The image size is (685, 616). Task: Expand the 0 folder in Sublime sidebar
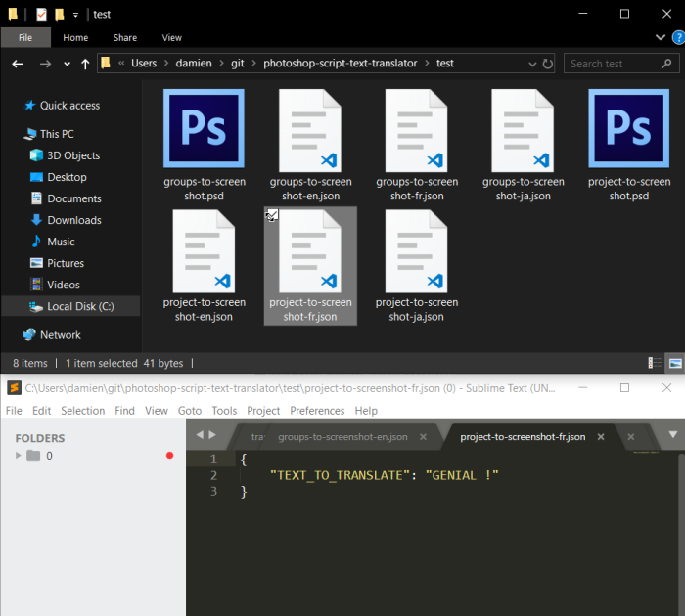pyautogui.click(x=18, y=456)
